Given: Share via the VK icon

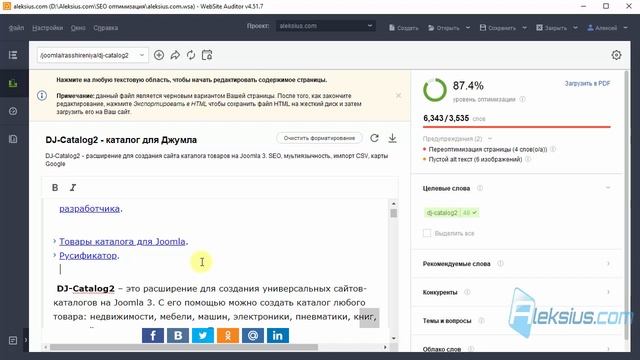Looking at the screenshot, I should click(x=178, y=336).
